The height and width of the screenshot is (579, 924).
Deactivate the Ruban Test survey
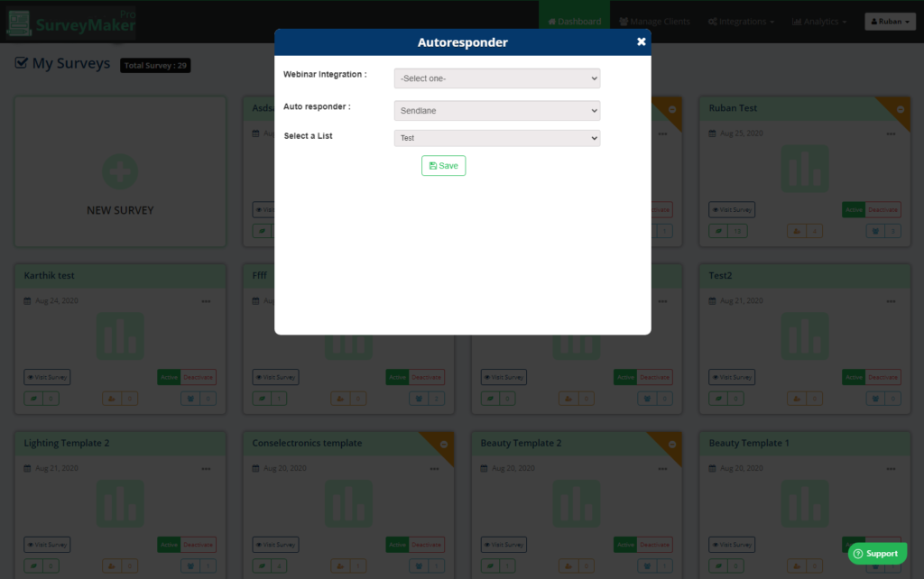[x=882, y=210]
